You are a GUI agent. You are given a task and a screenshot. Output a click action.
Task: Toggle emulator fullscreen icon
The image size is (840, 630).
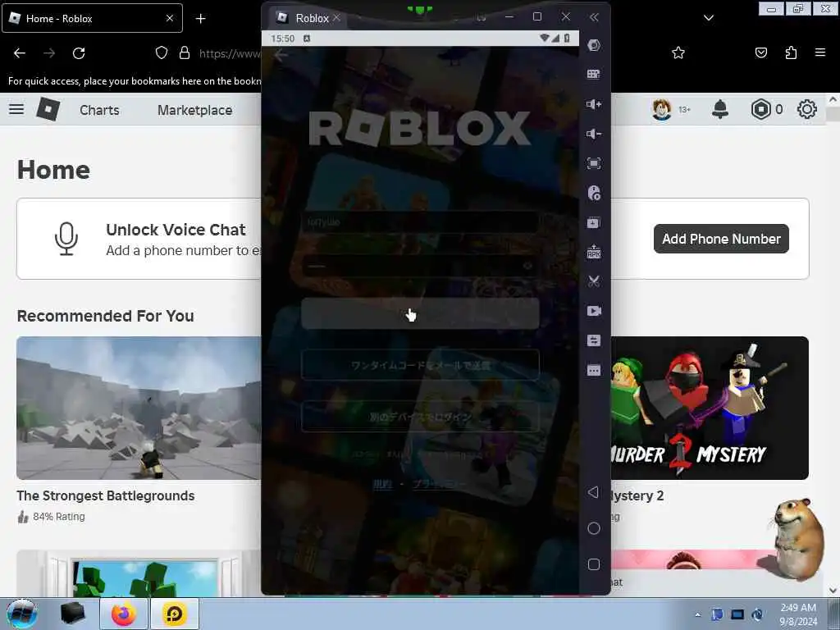click(594, 163)
